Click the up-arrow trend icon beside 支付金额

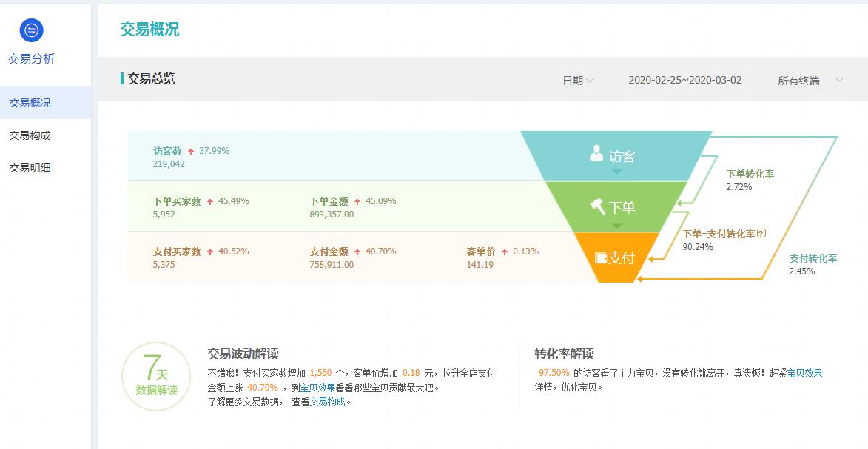(356, 251)
